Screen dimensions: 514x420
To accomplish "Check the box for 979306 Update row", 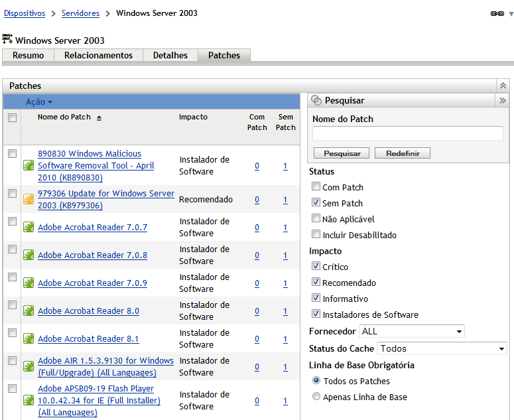I will (x=12, y=193).
